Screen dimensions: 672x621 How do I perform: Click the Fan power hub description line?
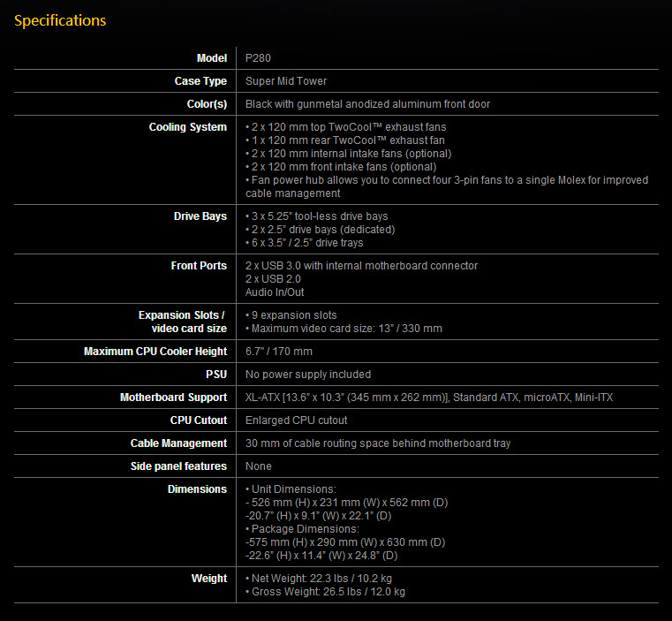(447, 180)
